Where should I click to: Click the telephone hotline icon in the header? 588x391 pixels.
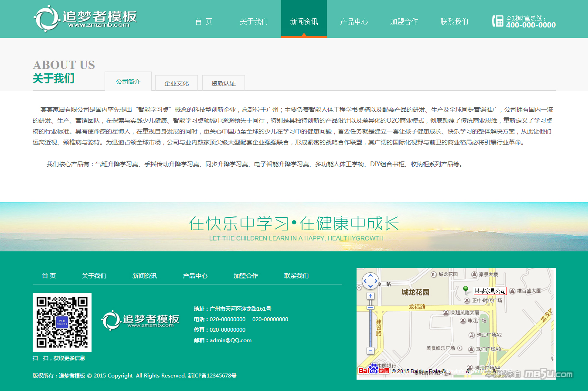click(x=497, y=21)
